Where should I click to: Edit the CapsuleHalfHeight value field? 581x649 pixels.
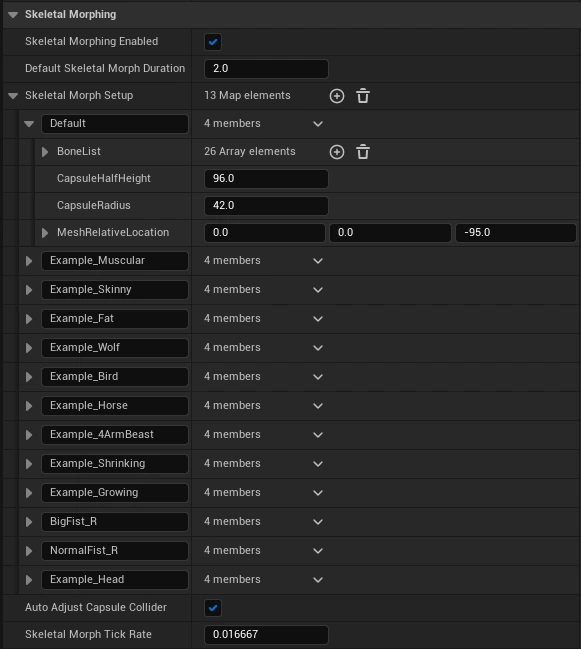coord(266,179)
